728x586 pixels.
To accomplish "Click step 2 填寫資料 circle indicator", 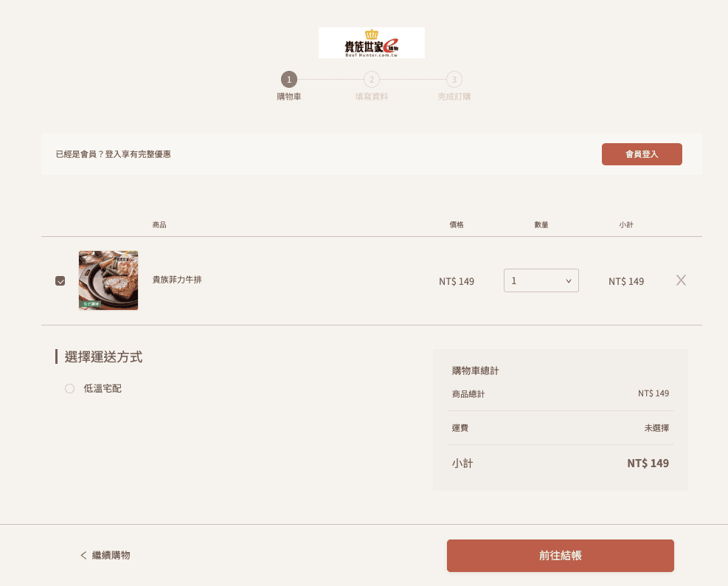I will [x=372, y=79].
